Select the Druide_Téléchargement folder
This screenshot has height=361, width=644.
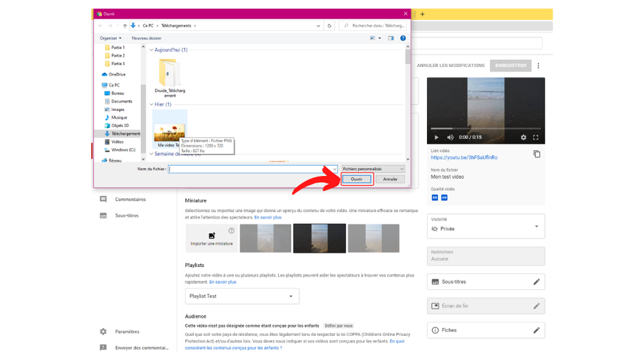(x=169, y=78)
